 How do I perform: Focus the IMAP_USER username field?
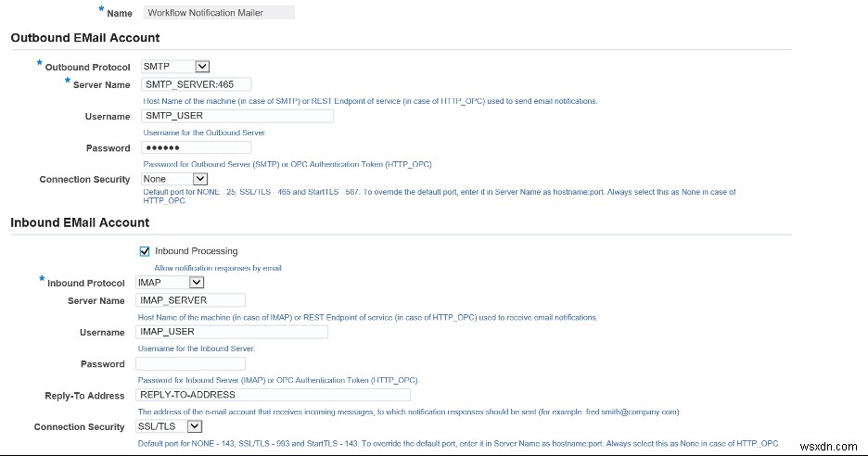[231, 332]
